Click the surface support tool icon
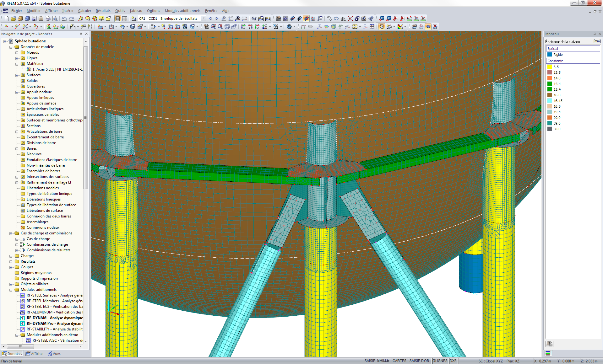 [62, 27]
